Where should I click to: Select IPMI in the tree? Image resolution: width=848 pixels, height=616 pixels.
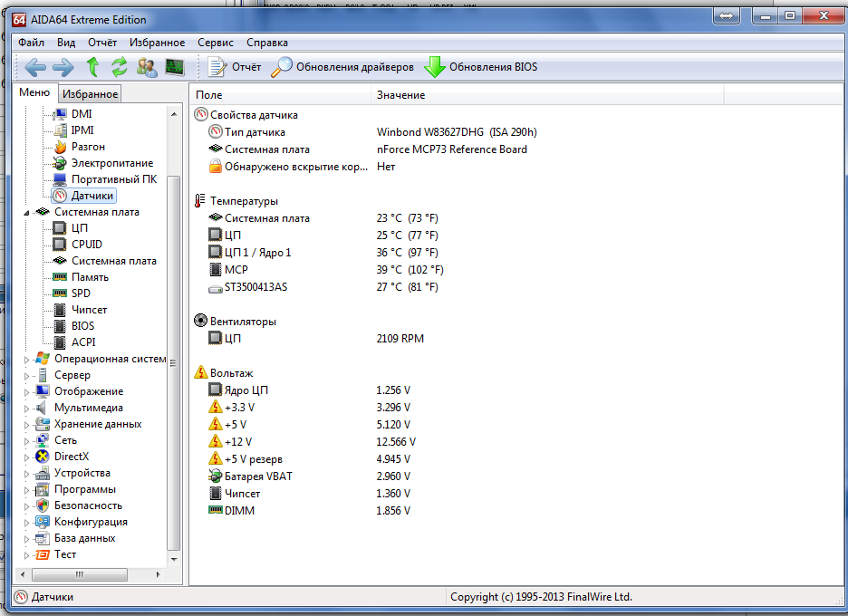pos(82,130)
